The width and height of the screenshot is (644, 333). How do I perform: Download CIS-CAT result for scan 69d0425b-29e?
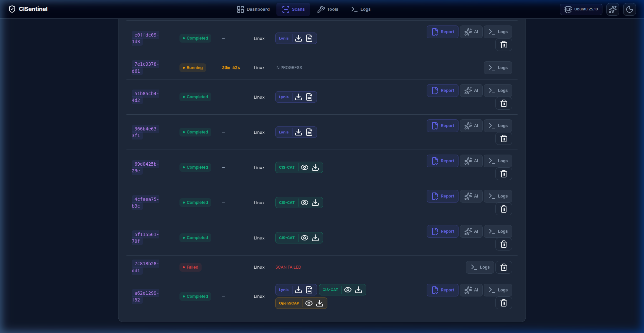pyautogui.click(x=315, y=167)
